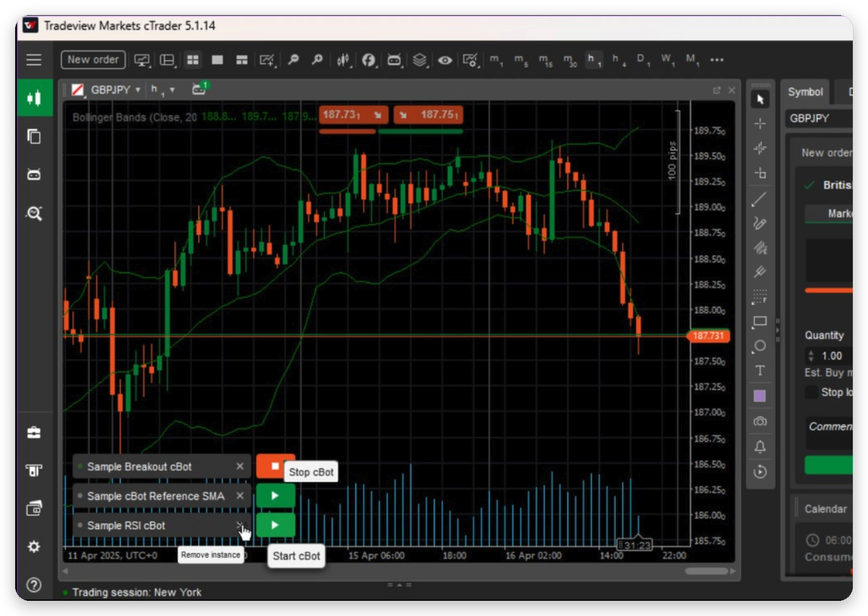868x616 pixels.
Task: Open the cBot robot icon in toolbar
Action: (394, 60)
